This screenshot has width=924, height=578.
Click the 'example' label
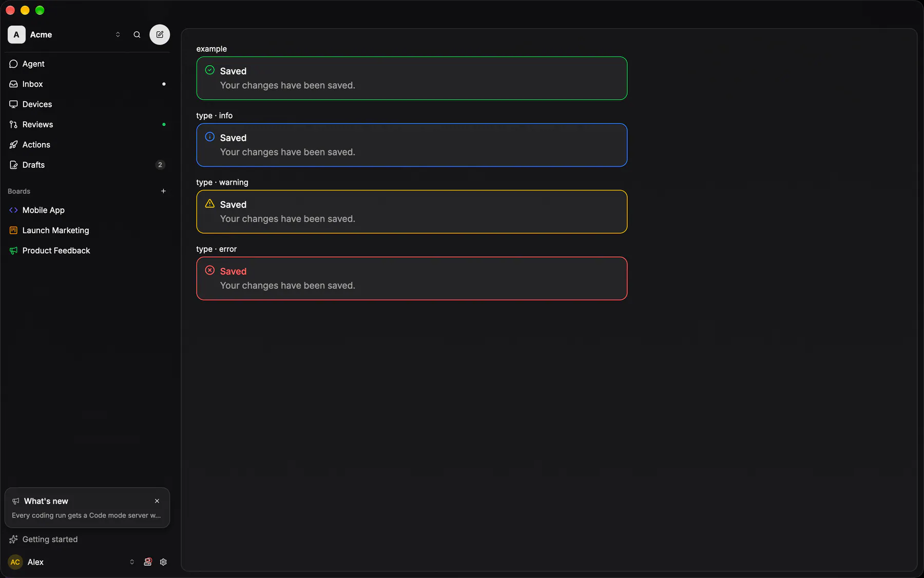(x=211, y=49)
